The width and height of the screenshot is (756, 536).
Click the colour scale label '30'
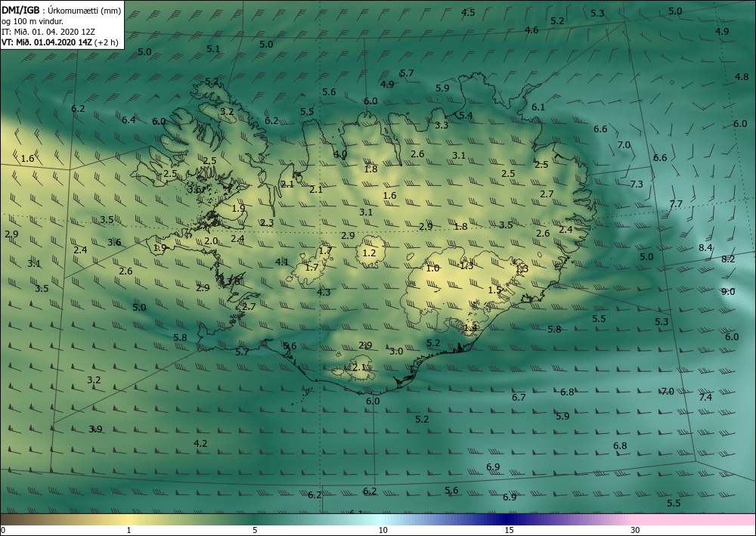coord(635,531)
